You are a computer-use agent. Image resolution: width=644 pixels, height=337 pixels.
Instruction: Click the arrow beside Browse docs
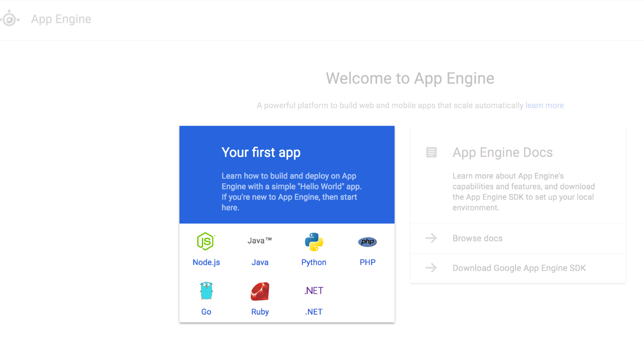(431, 238)
